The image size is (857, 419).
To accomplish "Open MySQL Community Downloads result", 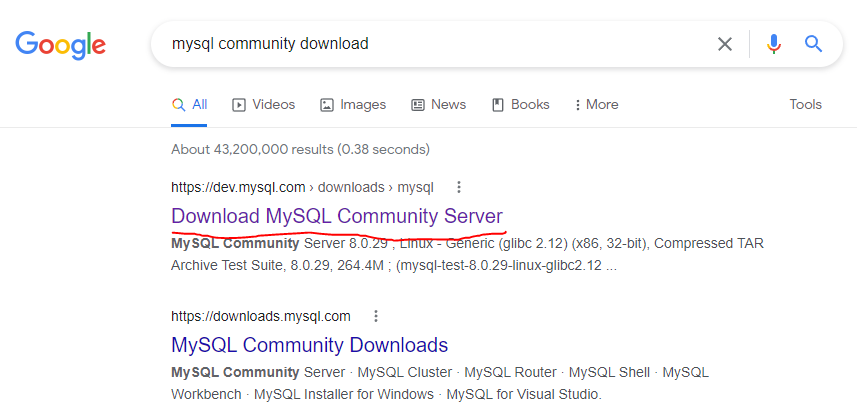I will [x=309, y=345].
